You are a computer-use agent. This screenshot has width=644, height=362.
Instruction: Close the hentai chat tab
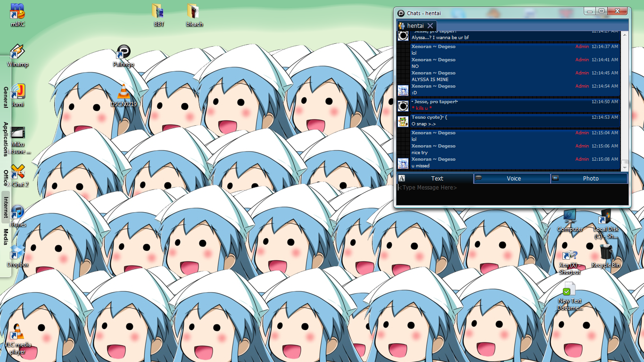click(430, 25)
